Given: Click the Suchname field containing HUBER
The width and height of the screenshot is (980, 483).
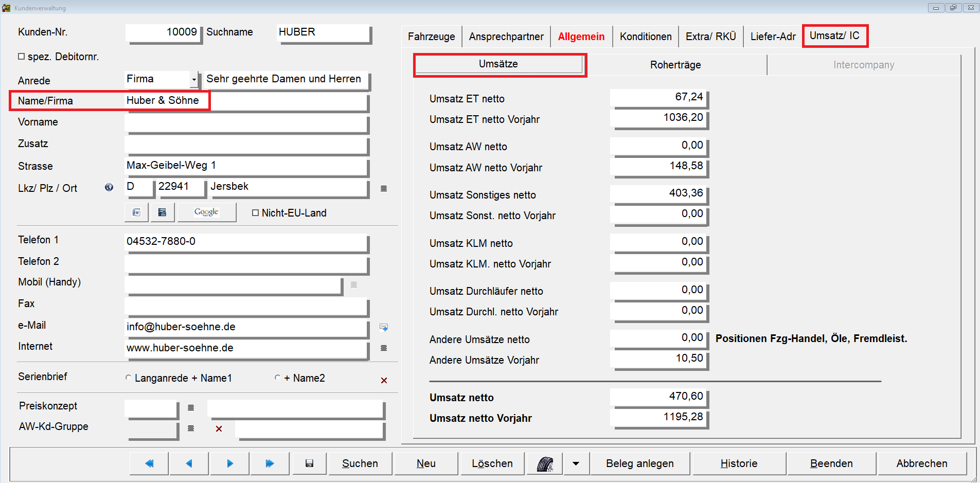Looking at the screenshot, I should tap(323, 32).
